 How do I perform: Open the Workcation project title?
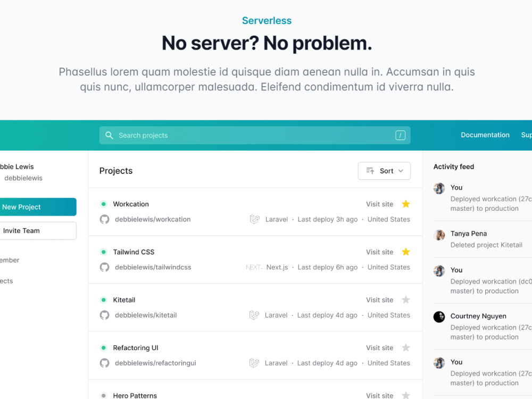(x=131, y=204)
